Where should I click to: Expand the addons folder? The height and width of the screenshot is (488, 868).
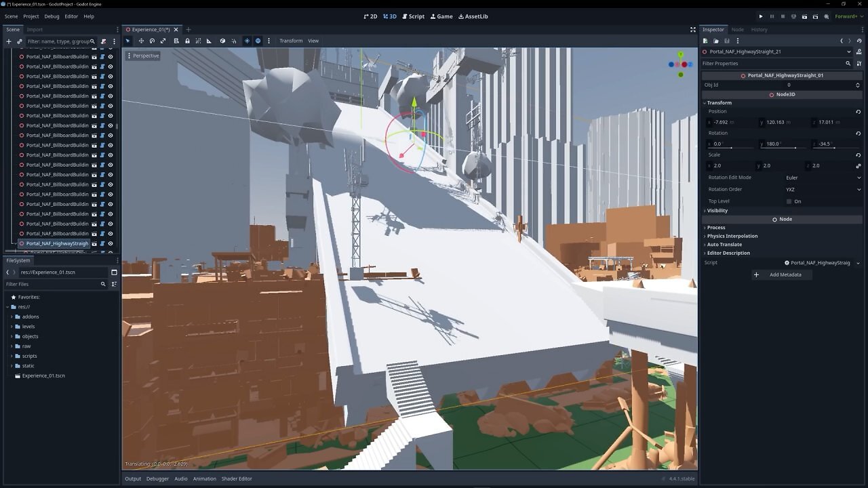click(12, 317)
